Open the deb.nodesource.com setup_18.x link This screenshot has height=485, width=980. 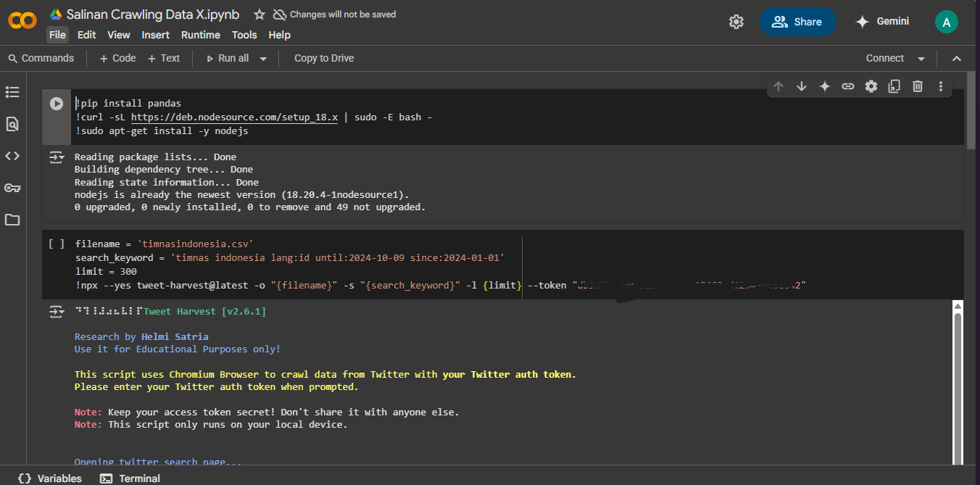[234, 117]
